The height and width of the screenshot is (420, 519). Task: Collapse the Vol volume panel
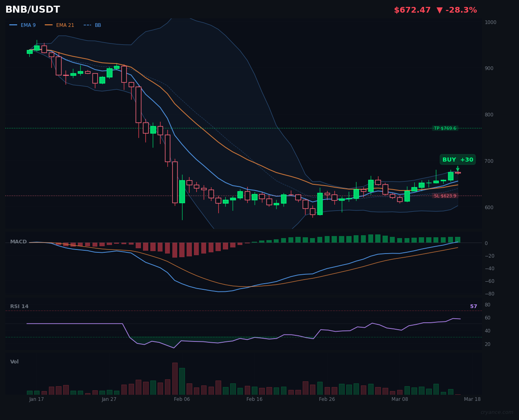[14, 361]
